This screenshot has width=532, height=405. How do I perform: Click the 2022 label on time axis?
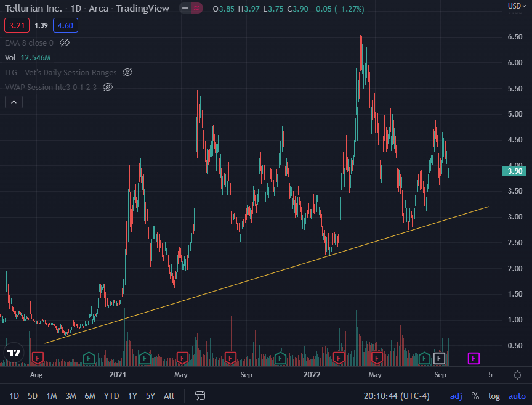[312, 375]
